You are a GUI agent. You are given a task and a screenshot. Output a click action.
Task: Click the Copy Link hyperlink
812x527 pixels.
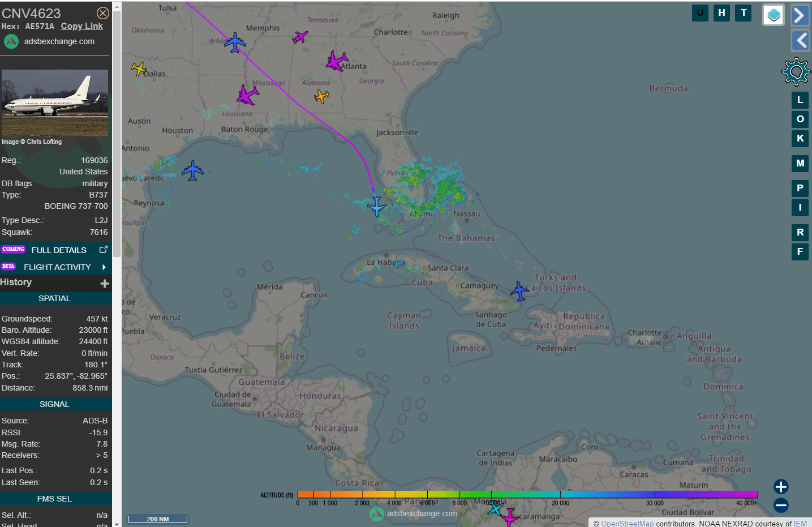point(82,26)
